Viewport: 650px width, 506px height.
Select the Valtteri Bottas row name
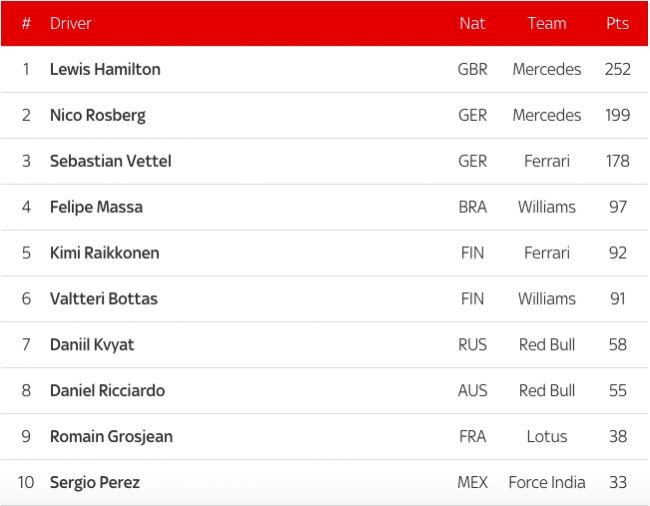click(x=103, y=299)
